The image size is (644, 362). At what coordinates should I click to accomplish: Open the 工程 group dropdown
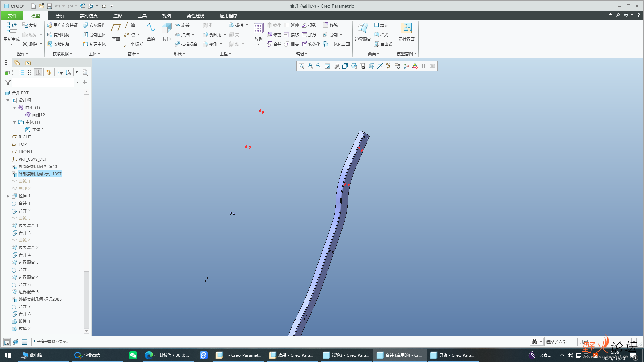(225, 54)
